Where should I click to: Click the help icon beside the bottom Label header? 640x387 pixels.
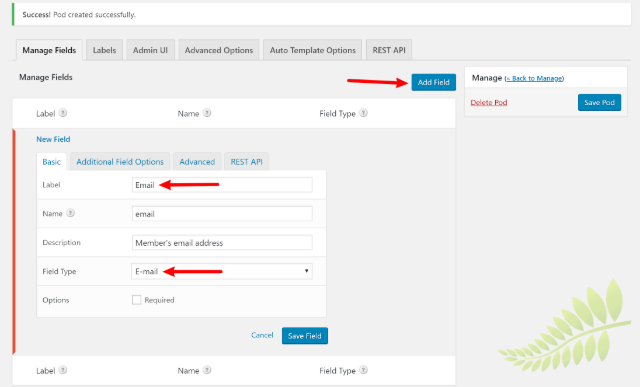(x=63, y=370)
